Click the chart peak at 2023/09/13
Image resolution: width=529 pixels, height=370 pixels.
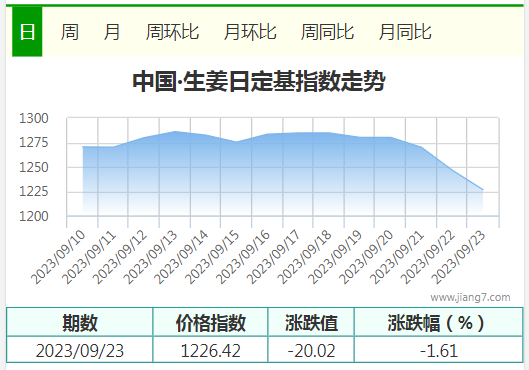(x=175, y=131)
